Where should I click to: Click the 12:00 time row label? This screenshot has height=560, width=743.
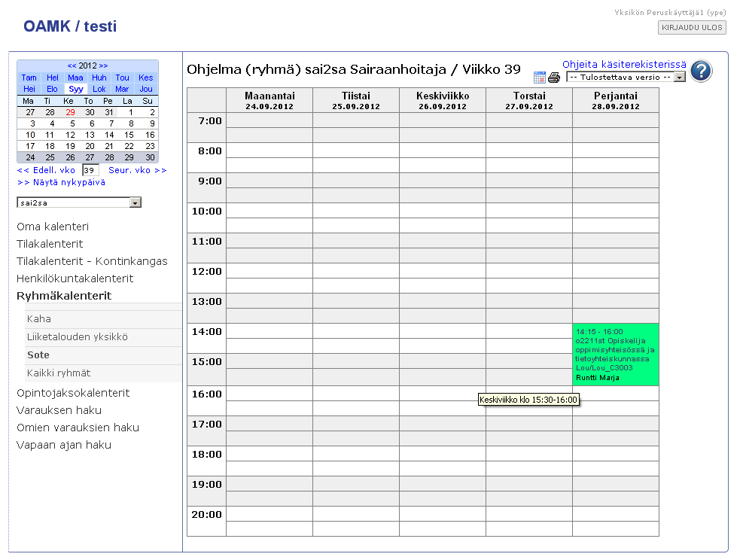click(206, 272)
